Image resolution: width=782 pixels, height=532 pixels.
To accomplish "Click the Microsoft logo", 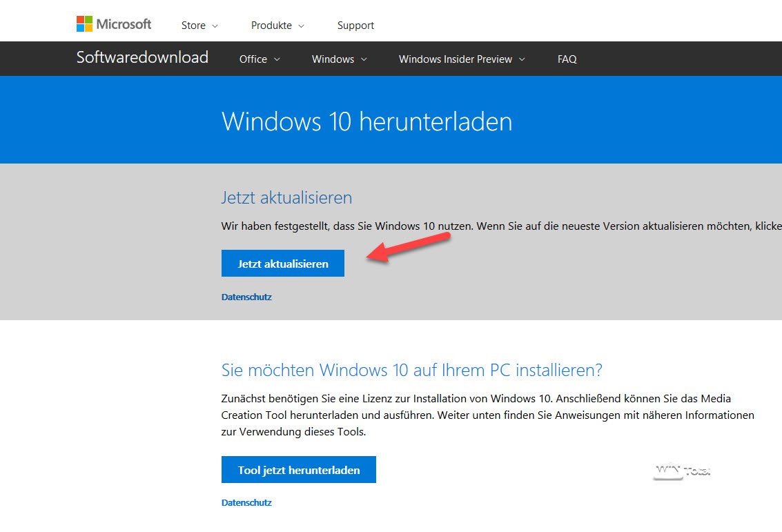I will pyautogui.click(x=114, y=24).
